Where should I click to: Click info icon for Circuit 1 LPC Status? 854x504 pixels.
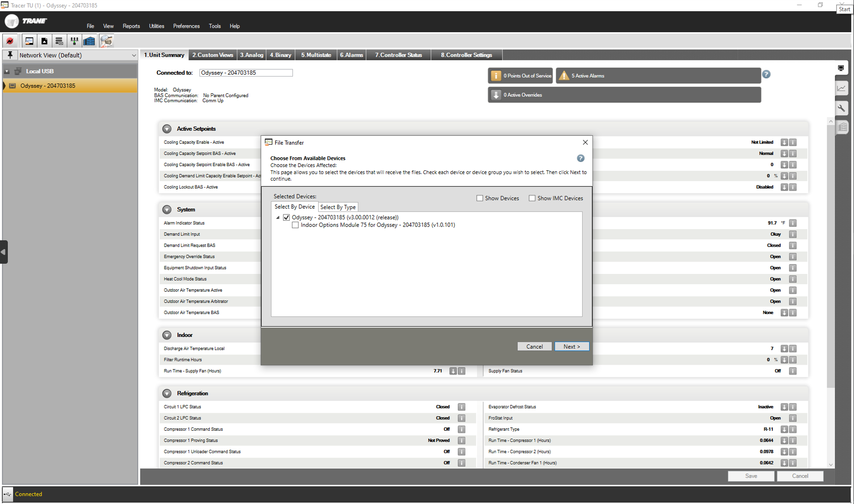[461, 407]
